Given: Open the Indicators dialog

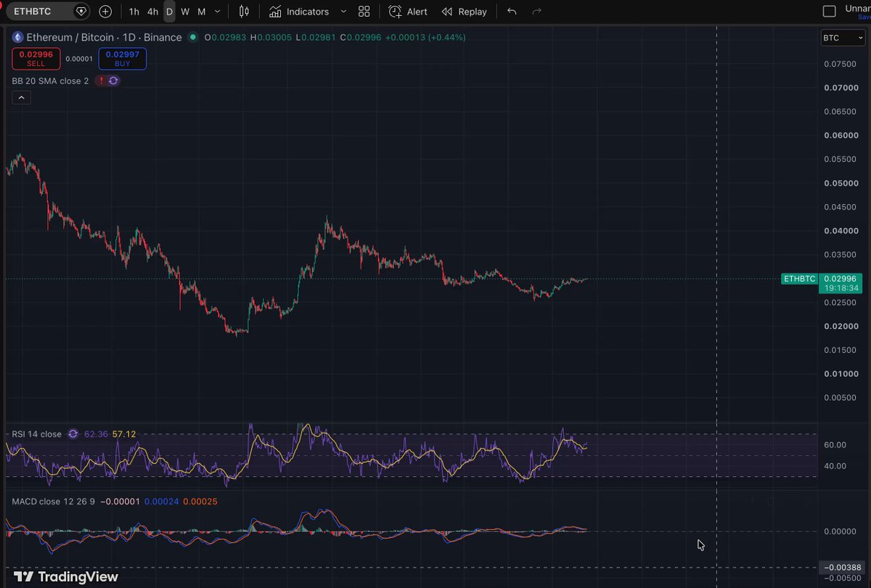Looking at the screenshot, I should (x=299, y=12).
